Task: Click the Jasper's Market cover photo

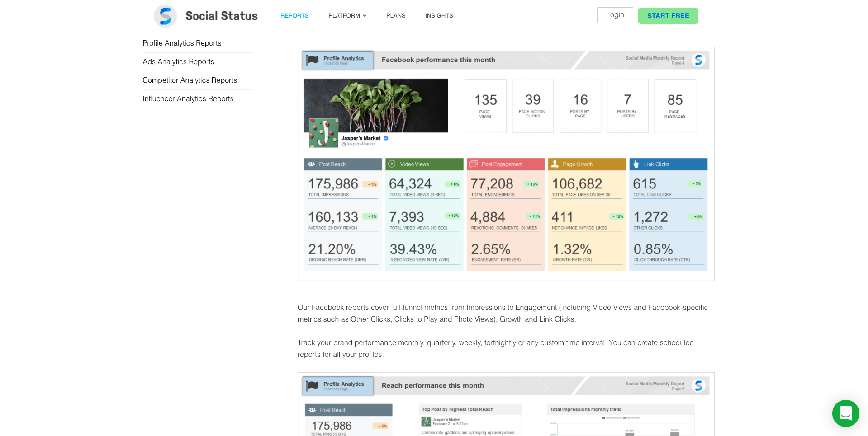Action: click(x=376, y=105)
